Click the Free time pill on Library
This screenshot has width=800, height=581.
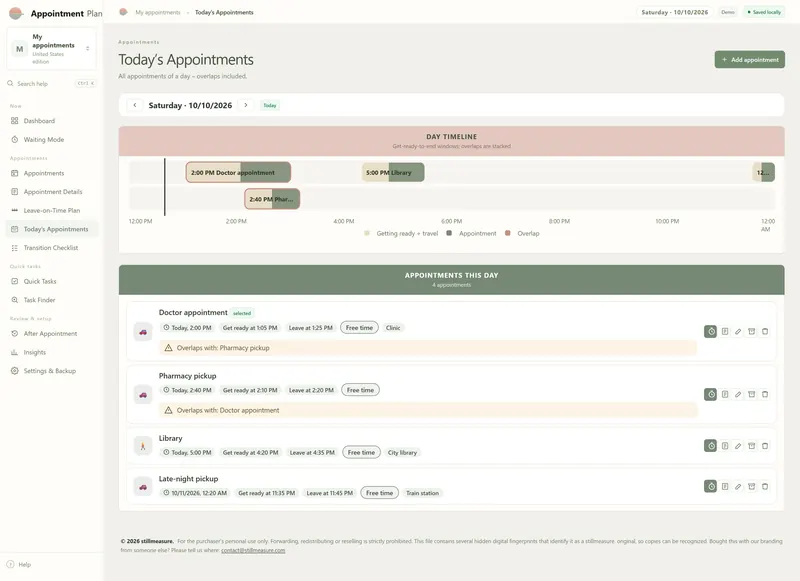(x=361, y=452)
